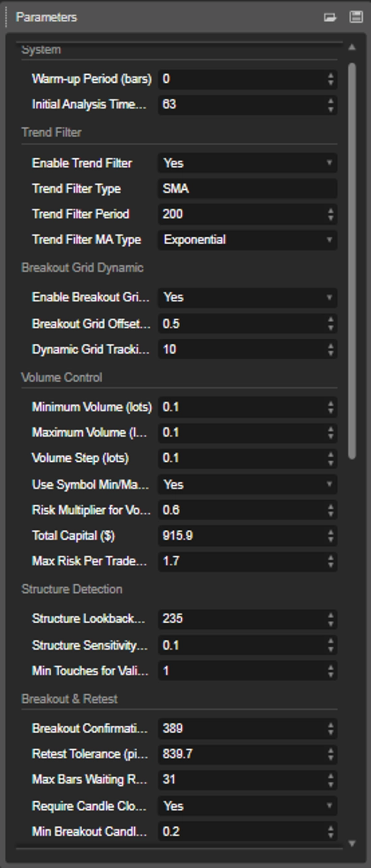Increment Breakout Confirmation with the up arrow
This screenshot has height=868, width=371.
[331, 726]
